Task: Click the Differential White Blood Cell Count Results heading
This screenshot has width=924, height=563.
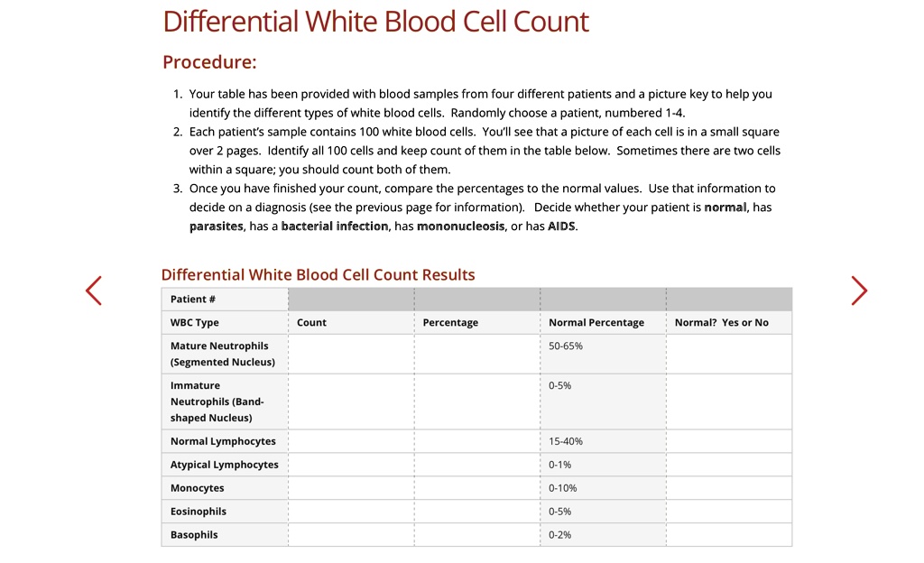Action: pyautogui.click(x=318, y=274)
